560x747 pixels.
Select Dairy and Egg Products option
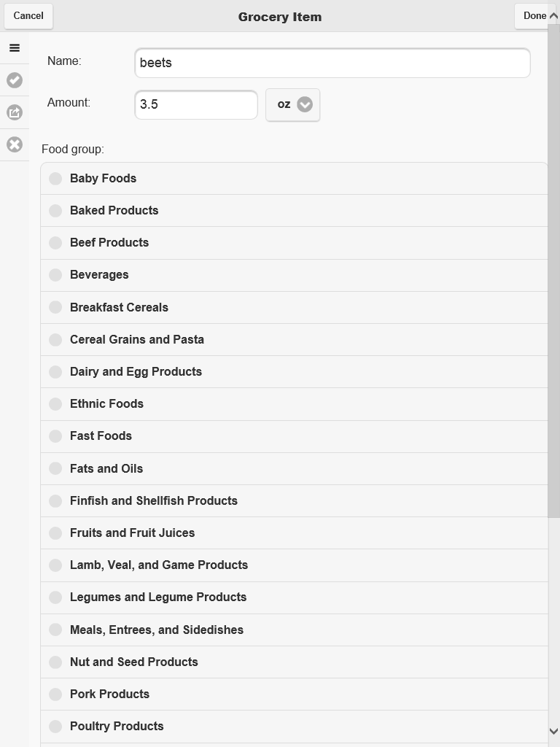pos(55,372)
